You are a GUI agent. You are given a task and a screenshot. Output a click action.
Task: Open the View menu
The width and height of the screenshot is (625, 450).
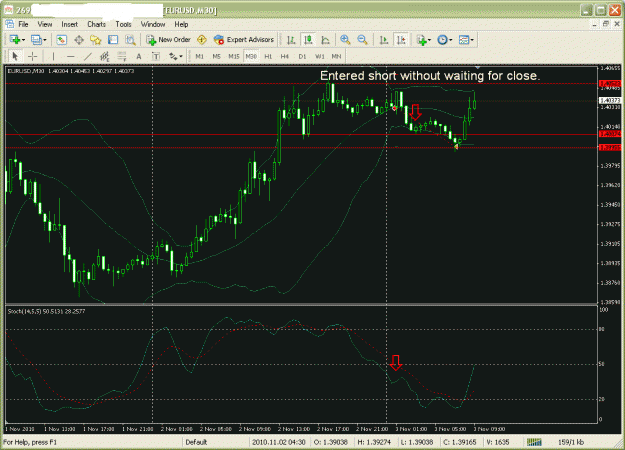45,24
